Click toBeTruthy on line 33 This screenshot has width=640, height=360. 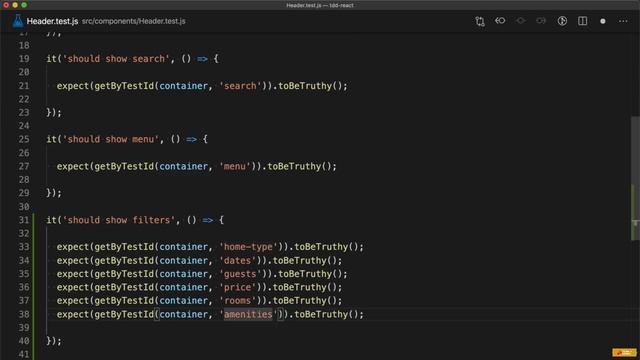pos(321,247)
